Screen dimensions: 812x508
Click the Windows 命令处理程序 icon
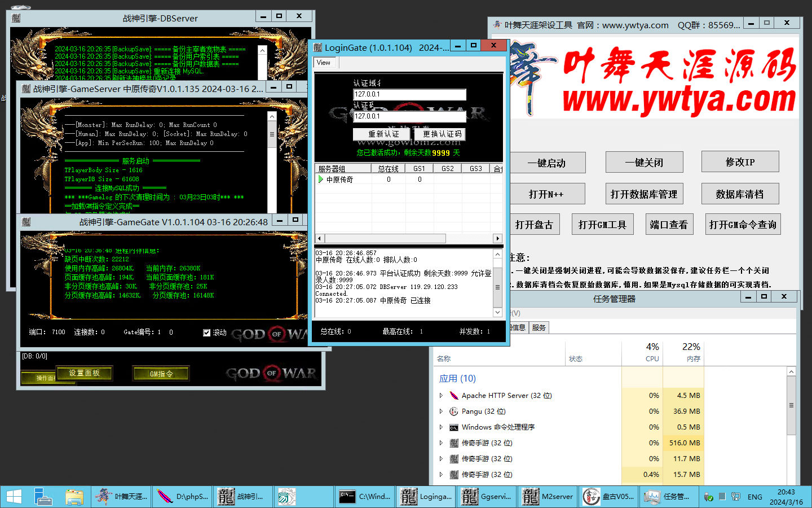tap(454, 427)
